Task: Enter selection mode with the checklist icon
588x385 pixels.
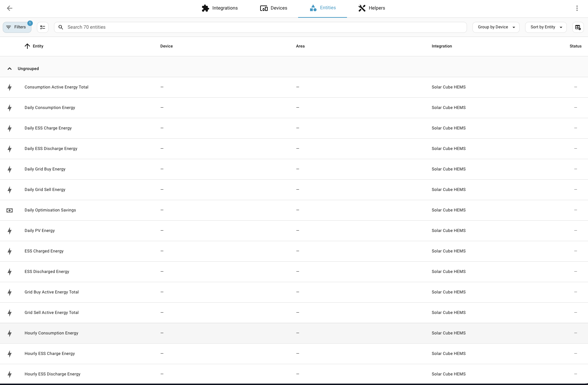Action: pos(43,27)
